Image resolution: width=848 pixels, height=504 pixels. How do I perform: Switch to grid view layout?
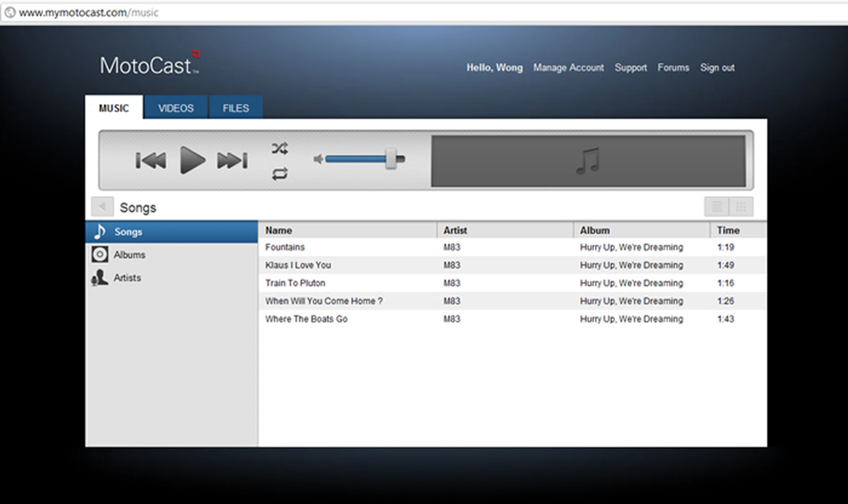(x=741, y=206)
